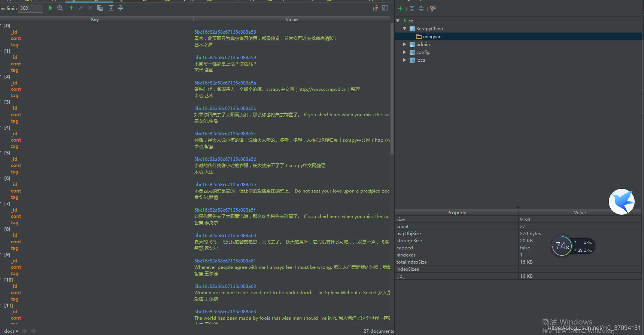
Task: Expand all rows in the results toolbar
Action: click(111, 8)
